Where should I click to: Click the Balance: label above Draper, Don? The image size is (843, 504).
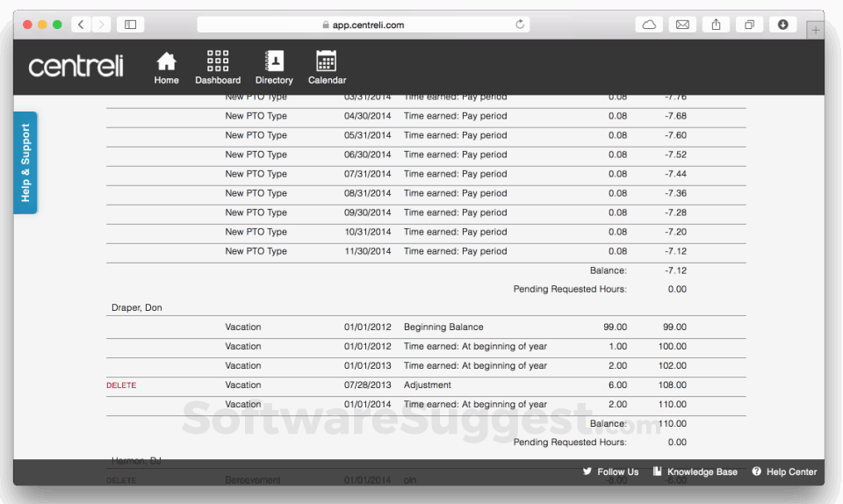(608, 270)
